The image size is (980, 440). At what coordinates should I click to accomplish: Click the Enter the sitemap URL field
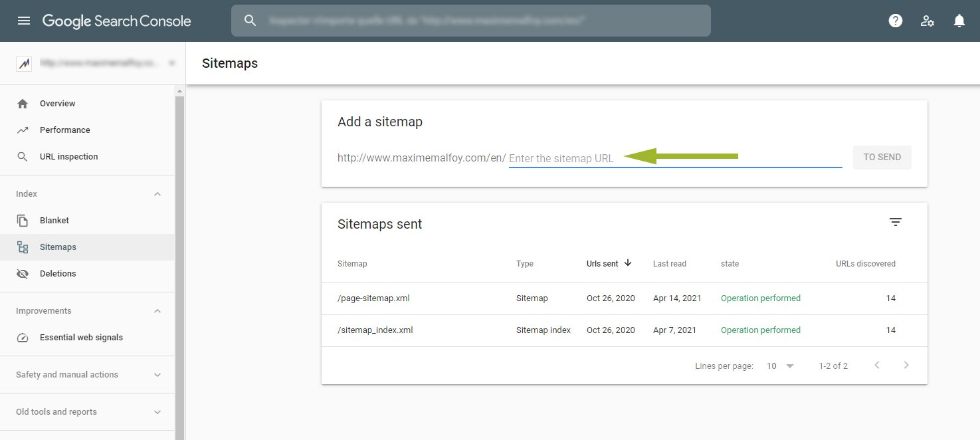point(674,159)
